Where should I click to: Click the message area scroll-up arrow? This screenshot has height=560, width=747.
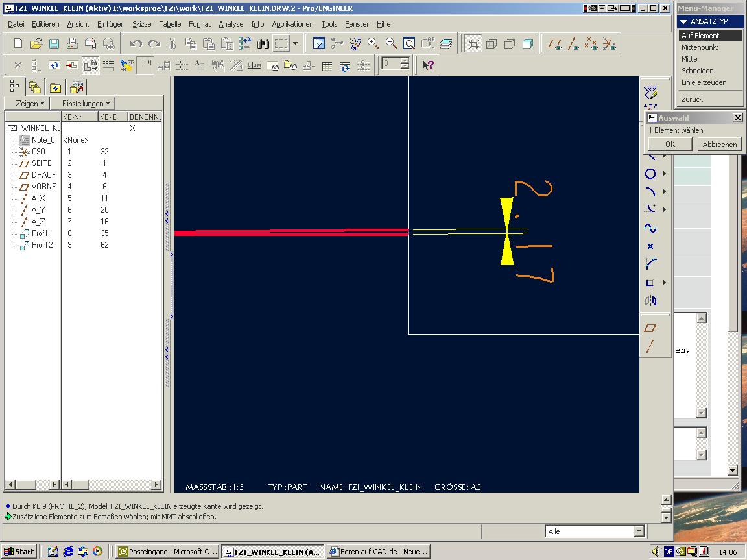coord(667,500)
